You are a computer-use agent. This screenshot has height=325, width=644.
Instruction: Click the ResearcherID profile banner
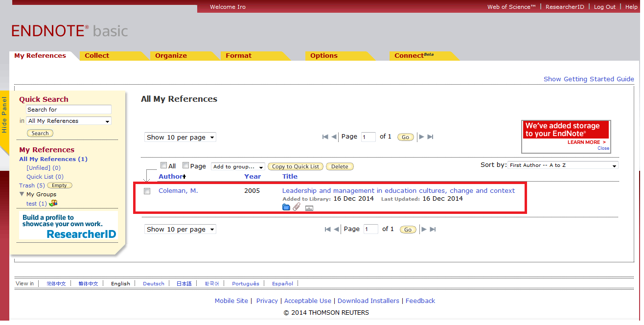(x=69, y=226)
